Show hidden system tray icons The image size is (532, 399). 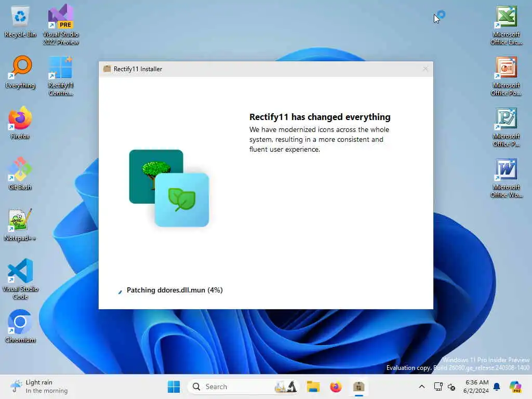point(422,387)
